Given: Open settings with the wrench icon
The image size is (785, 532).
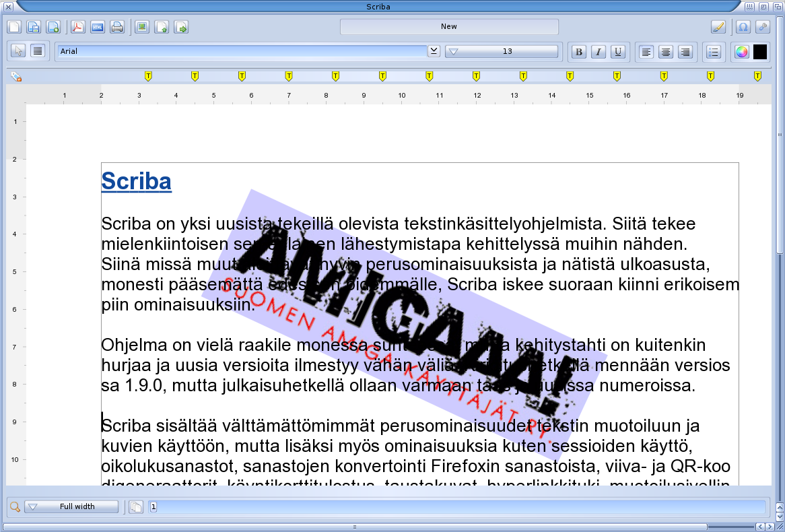Looking at the screenshot, I should (763, 27).
